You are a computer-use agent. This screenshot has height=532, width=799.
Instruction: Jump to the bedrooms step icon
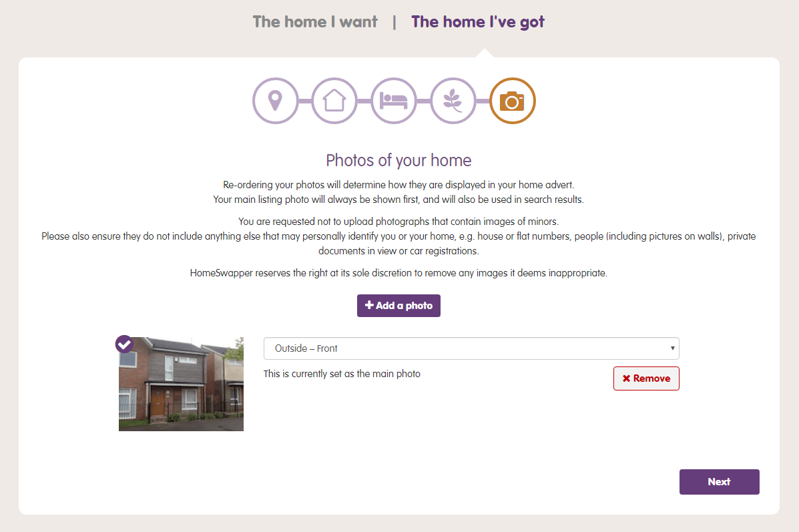click(394, 101)
